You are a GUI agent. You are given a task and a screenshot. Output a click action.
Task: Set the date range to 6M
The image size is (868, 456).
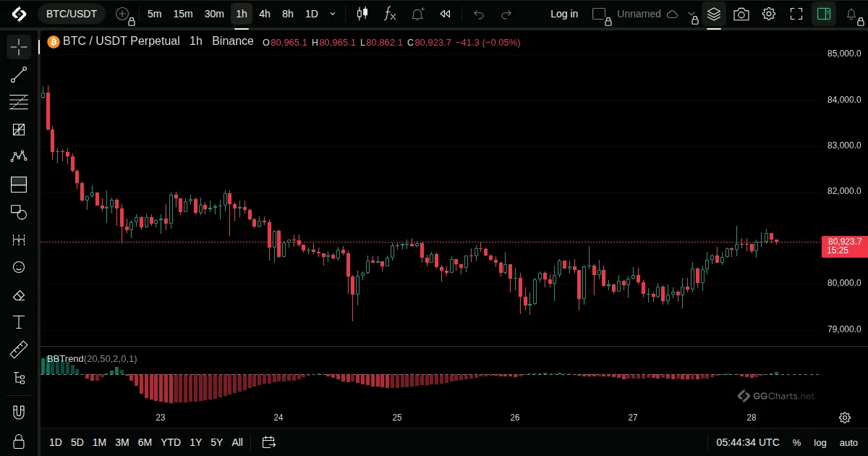tap(145, 442)
